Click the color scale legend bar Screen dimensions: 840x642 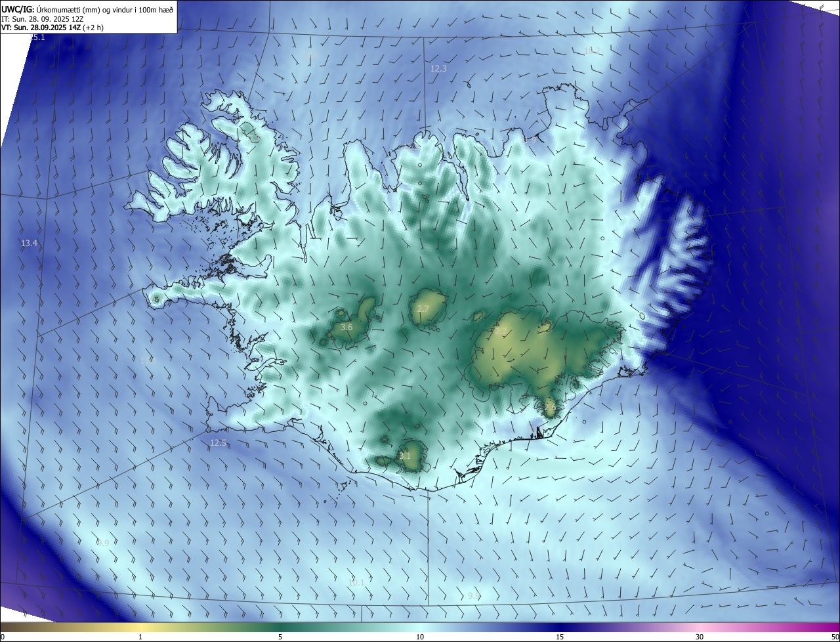click(x=420, y=628)
